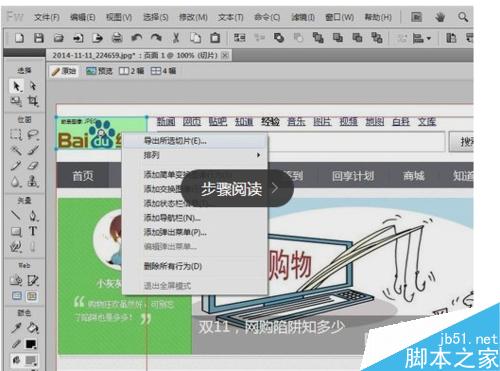Select the Rubber Stamp tool

[33, 181]
